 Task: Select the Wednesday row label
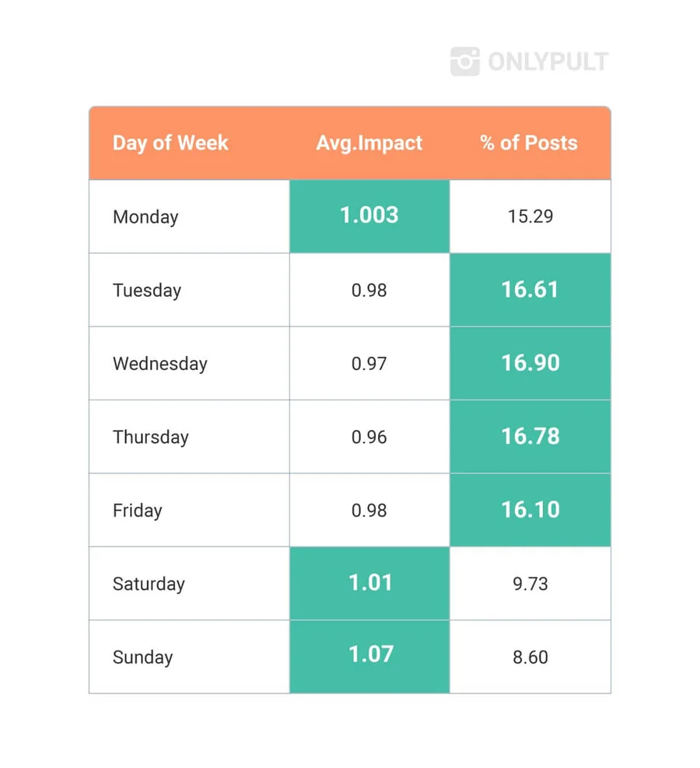(x=160, y=364)
